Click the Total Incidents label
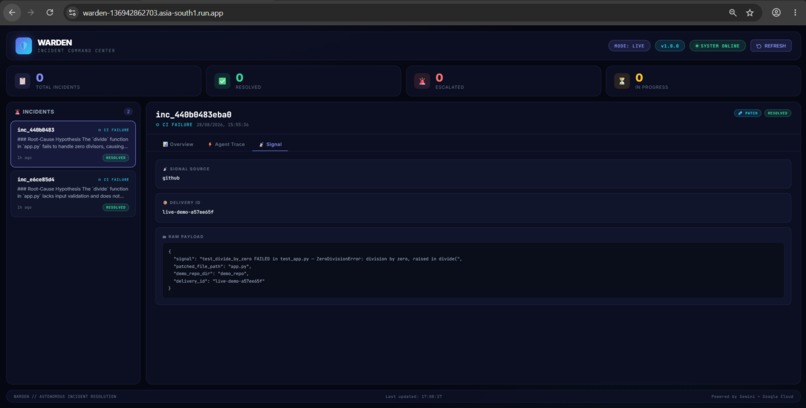 58,87
